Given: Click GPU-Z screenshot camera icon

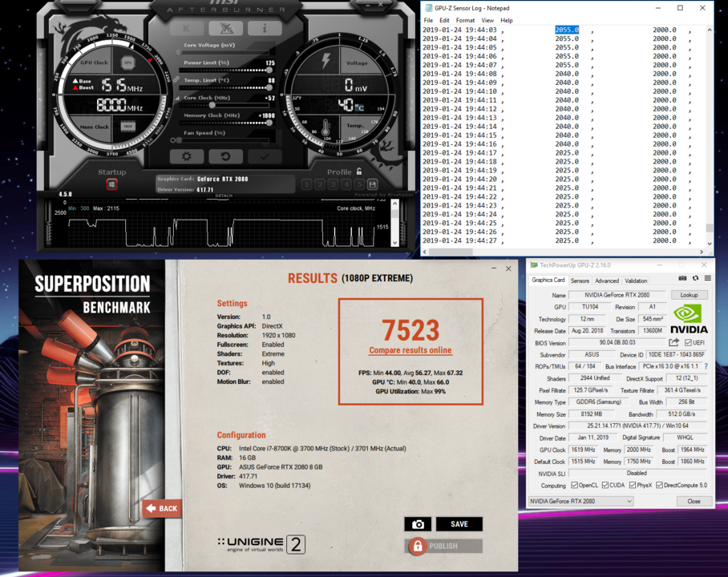Looking at the screenshot, I should pos(682,278).
